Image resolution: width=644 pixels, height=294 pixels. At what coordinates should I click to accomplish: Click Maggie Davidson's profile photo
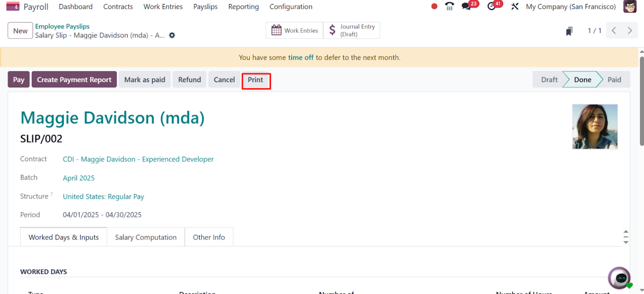tap(595, 127)
